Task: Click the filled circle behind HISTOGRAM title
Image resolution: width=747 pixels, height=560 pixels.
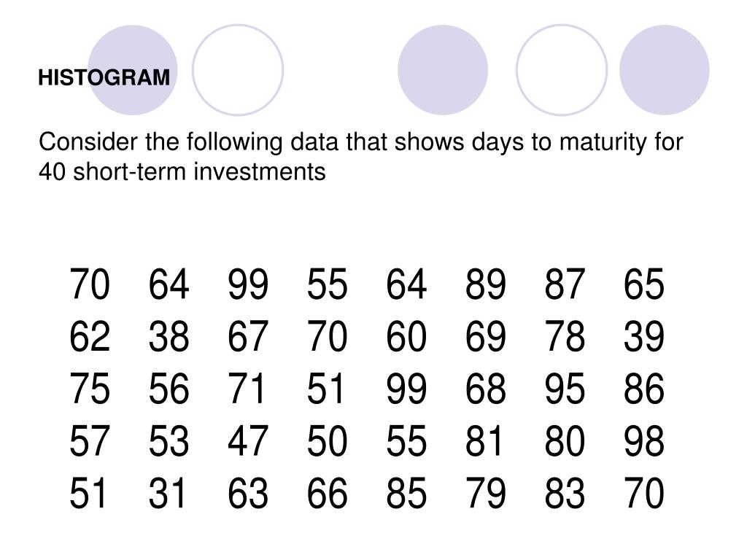Action: click(133, 70)
